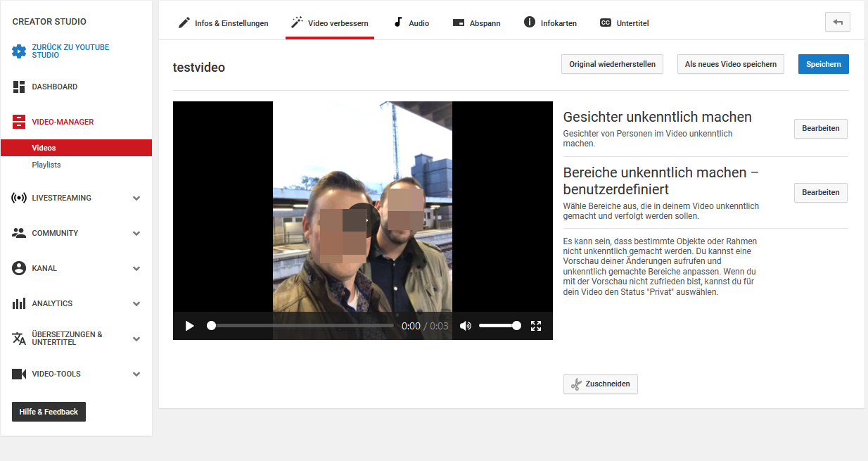The height and width of the screenshot is (461, 868).
Task: Click the Analytics bar chart icon
Action: coord(19,303)
